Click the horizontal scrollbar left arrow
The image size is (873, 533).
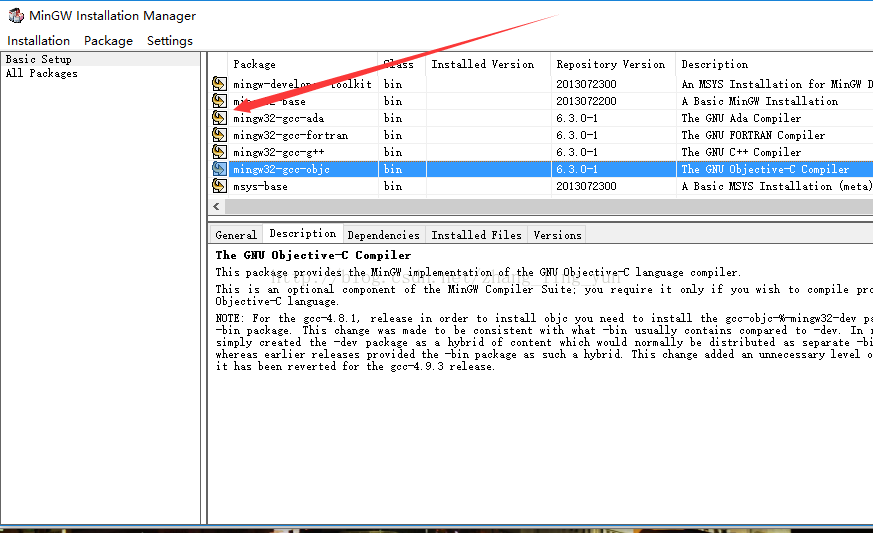point(217,207)
